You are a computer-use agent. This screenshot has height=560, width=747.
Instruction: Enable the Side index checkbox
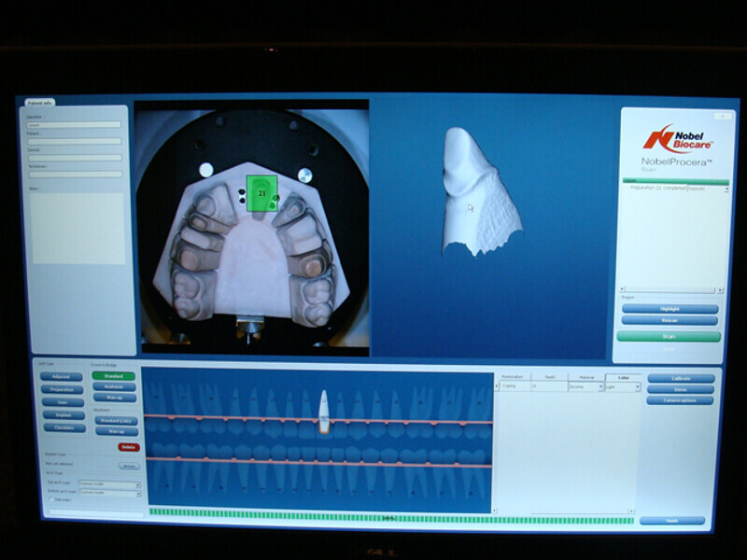click(x=50, y=498)
